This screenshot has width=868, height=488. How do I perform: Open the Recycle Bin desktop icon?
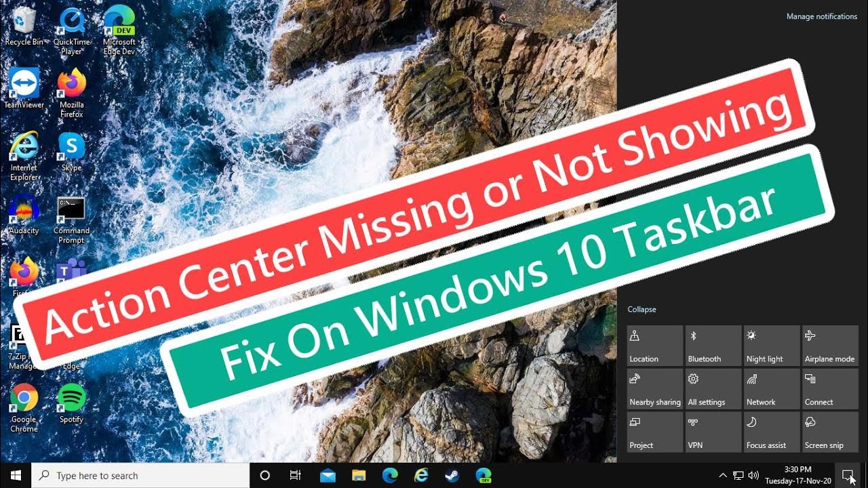click(24, 27)
